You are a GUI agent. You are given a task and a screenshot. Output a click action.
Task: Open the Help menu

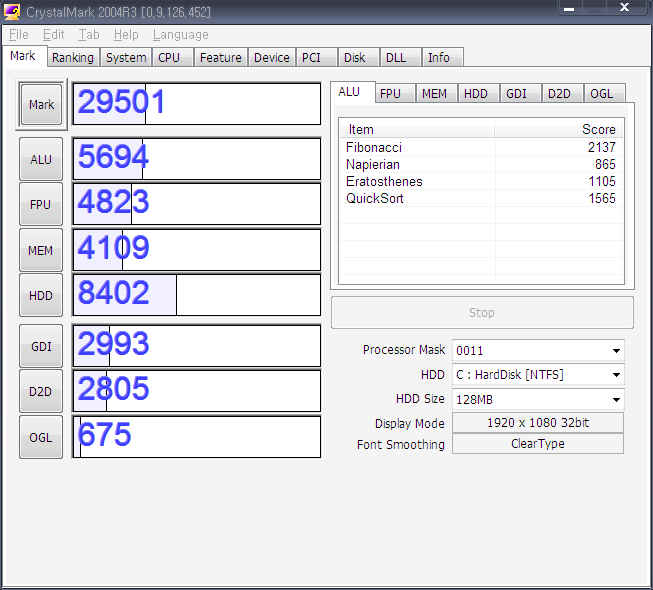point(126,35)
